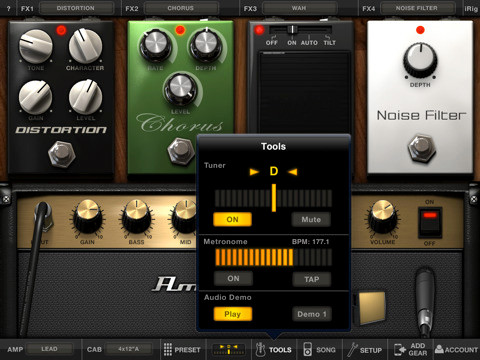The image size is (480, 360).
Task: Open the Account tab
Action: point(457,350)
